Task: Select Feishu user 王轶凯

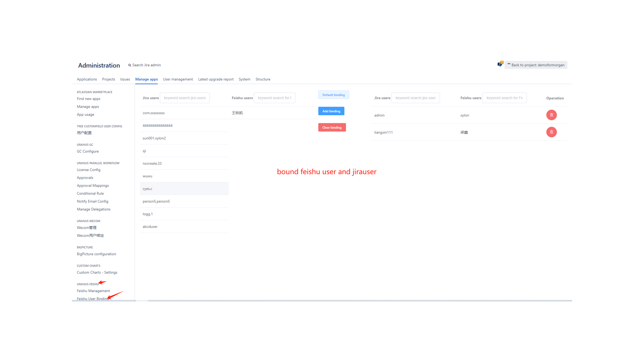Action: tap(273, 113)
